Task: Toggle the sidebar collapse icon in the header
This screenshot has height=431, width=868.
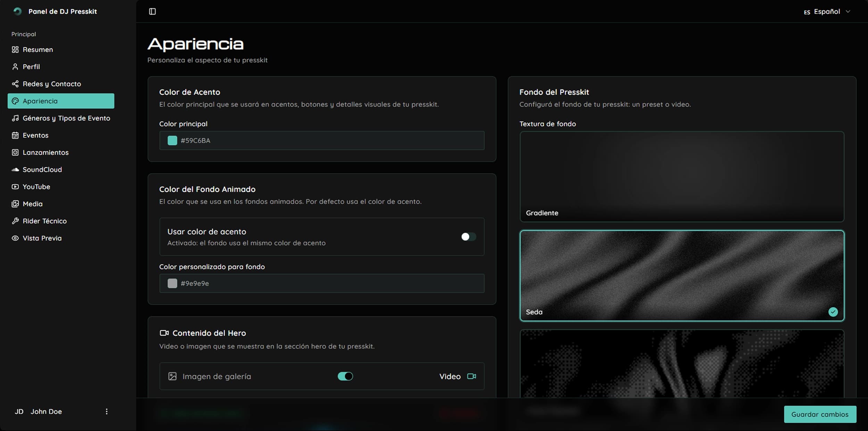Action: (152, 11)
